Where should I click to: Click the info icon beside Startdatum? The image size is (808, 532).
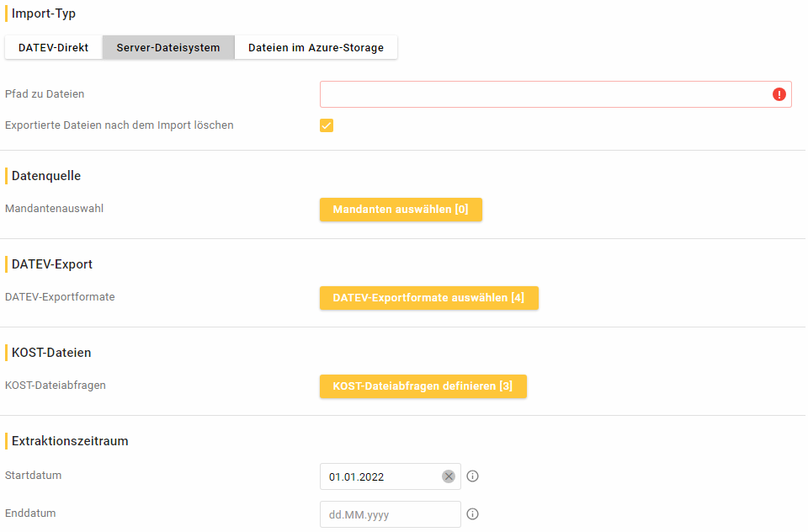(473, 476)
